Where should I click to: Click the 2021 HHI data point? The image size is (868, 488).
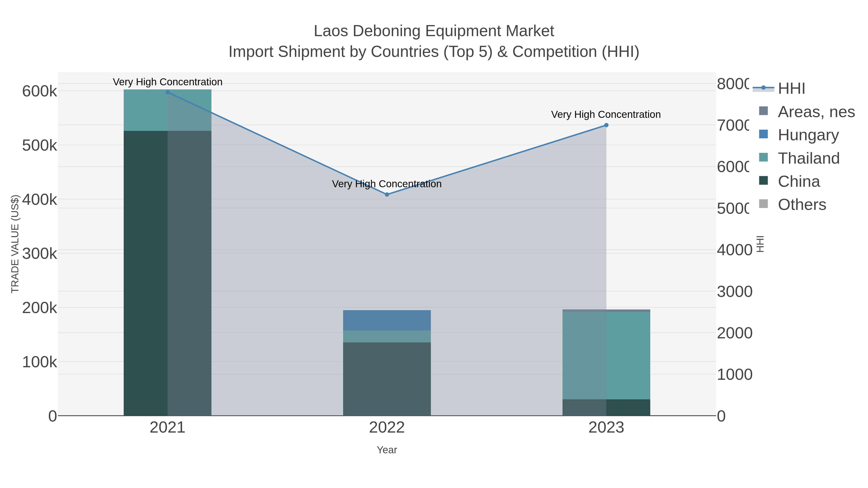click(x=168, y=92)
